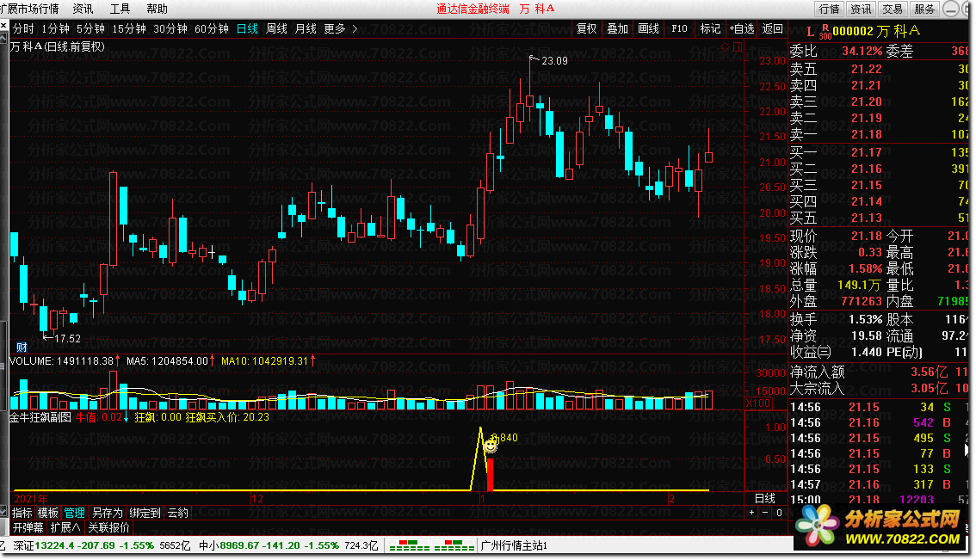Viewport: 976px width, 560px height.
Task: Switch to the 周线 weekly tab
Action: pos(276,28)
